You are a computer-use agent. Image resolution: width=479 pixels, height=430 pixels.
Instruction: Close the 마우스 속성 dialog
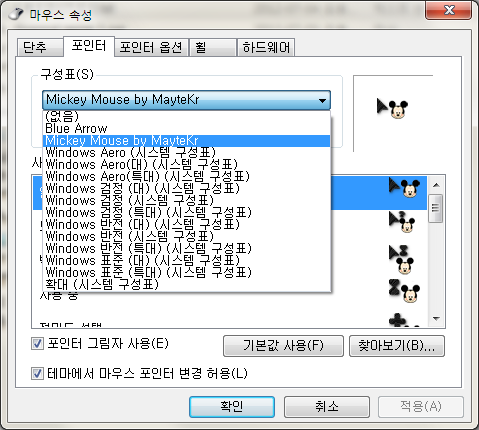tap(449, 10)
